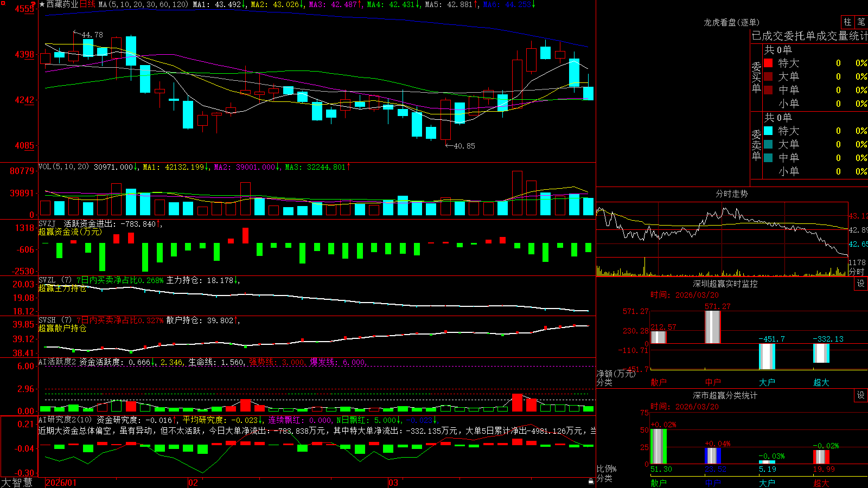Click the 深市超赢分类统计 panel title

click(x=725, y=395)
